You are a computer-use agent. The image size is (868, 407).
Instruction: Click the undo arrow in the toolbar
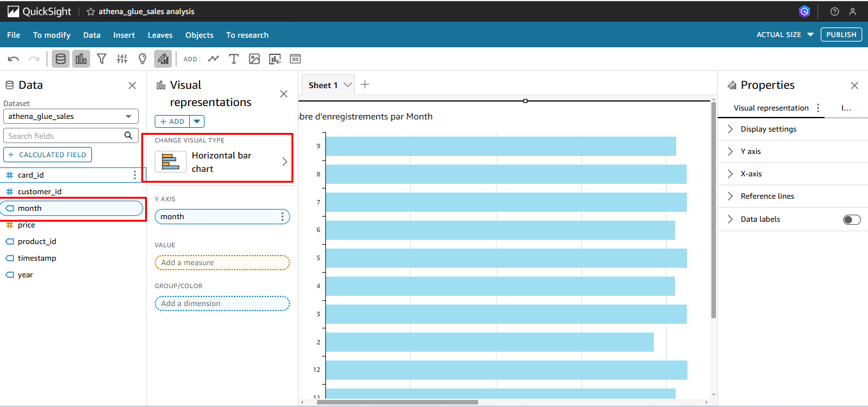[x=13, y=59]
